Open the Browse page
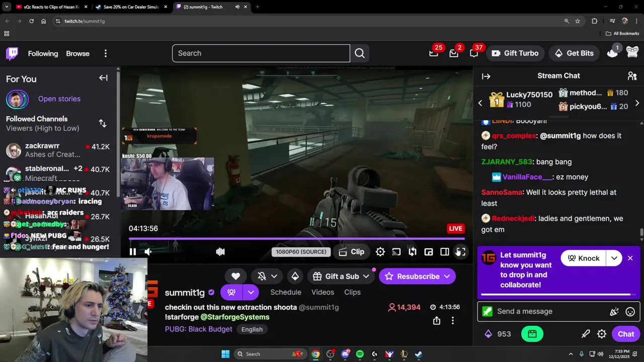Screen dimensions: 644x362 point(77,53)
